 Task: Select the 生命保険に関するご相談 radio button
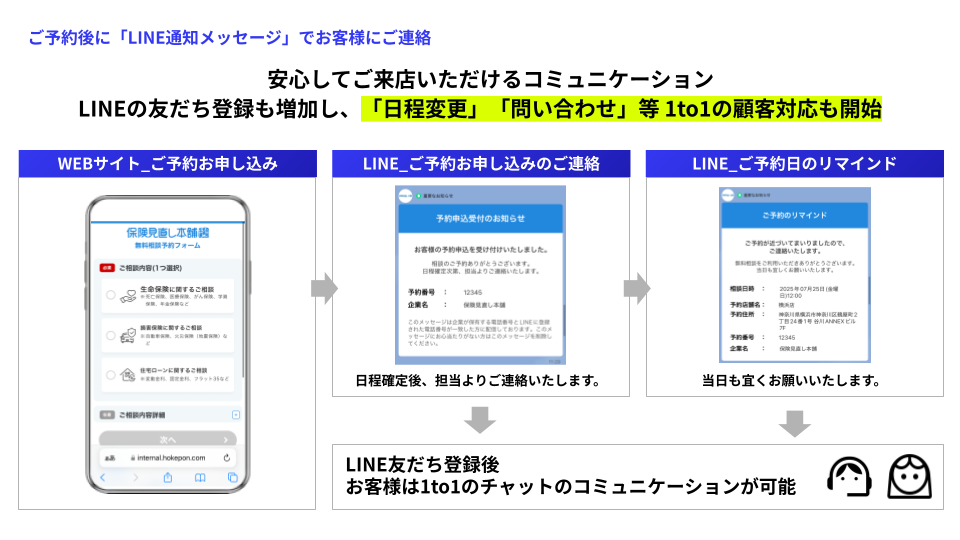[111, 295]
